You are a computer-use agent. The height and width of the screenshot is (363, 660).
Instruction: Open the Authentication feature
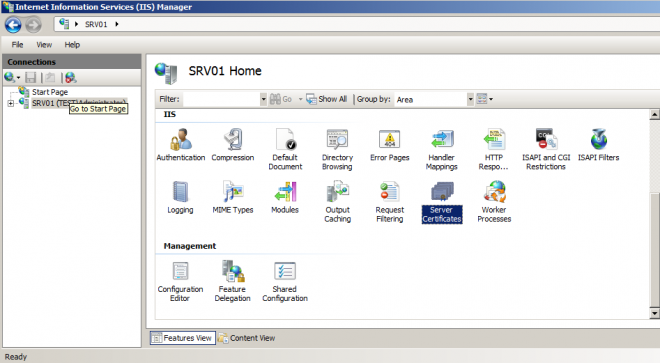[181, 145]
